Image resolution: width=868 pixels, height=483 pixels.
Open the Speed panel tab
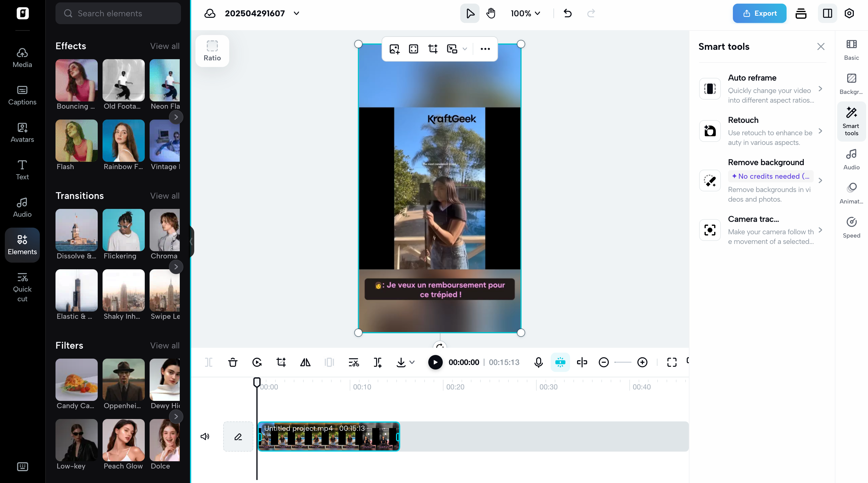click(x=851, y=227)
